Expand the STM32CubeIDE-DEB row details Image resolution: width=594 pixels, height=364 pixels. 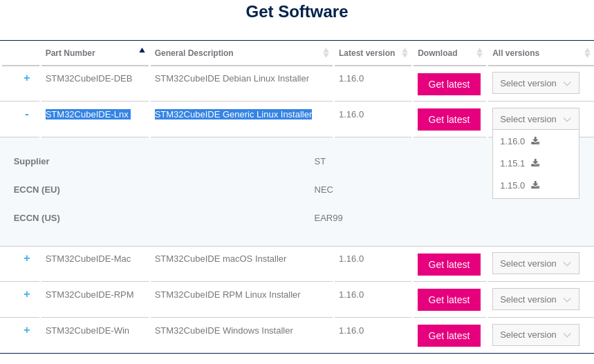[26, 78]
